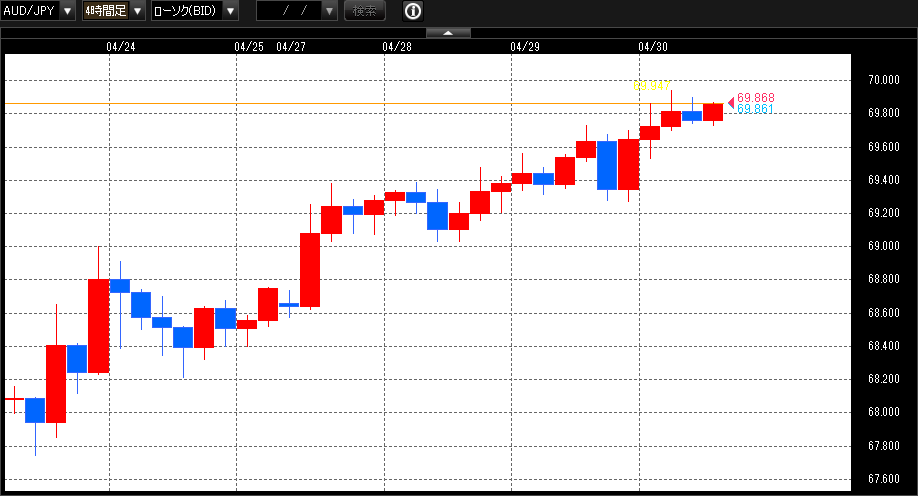Click the 68.600 price axis label

click(884, 312)
